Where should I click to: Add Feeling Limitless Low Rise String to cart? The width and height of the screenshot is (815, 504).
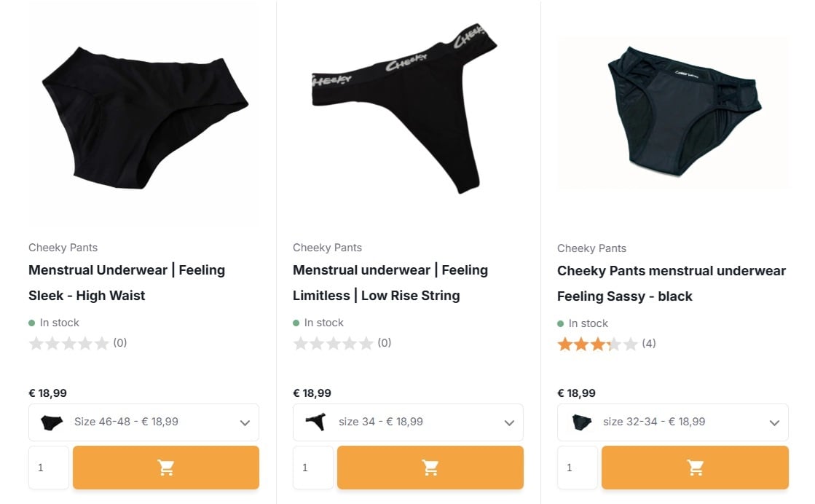(430, 468)
